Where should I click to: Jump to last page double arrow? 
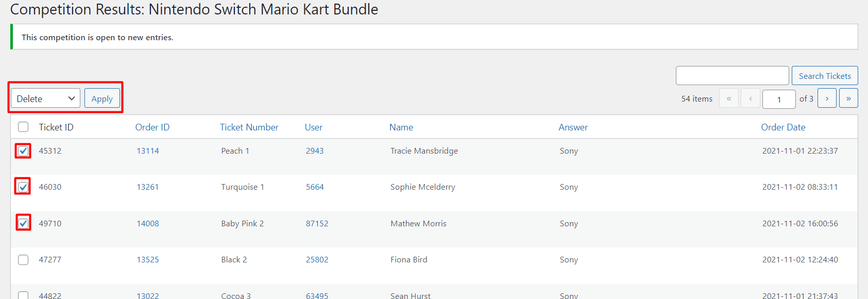pyautogui.click(x=848, y=98)
